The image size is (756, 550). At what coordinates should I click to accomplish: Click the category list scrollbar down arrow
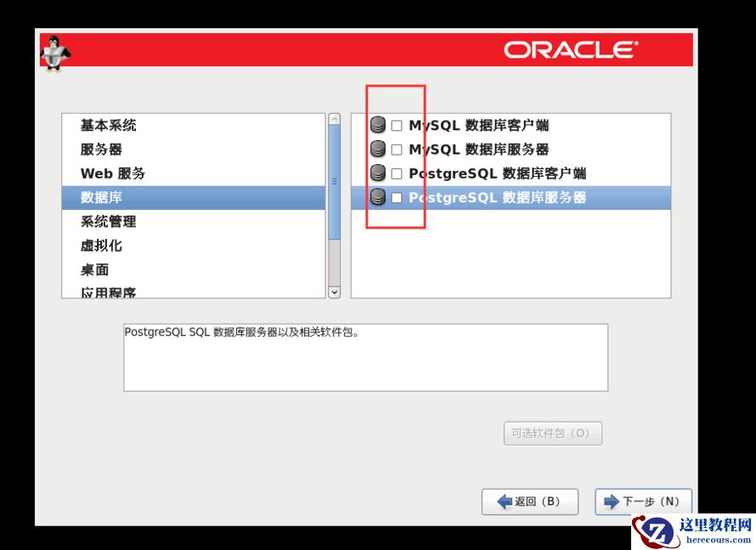[x=334, y=292]
